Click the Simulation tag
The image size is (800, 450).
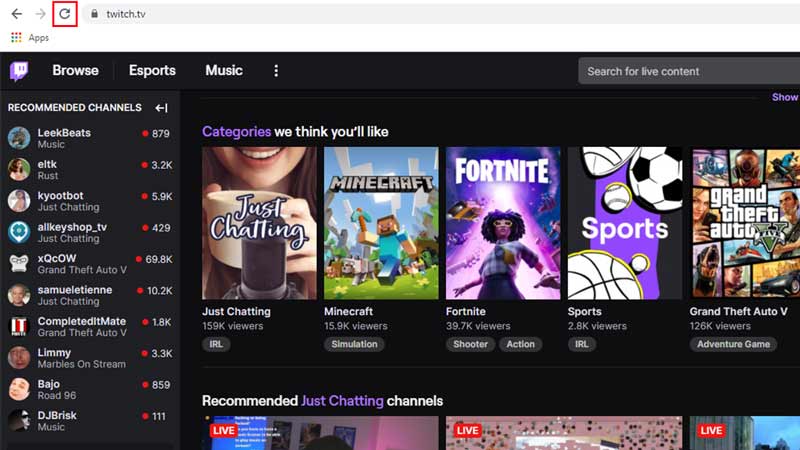[x=354, y=344]
